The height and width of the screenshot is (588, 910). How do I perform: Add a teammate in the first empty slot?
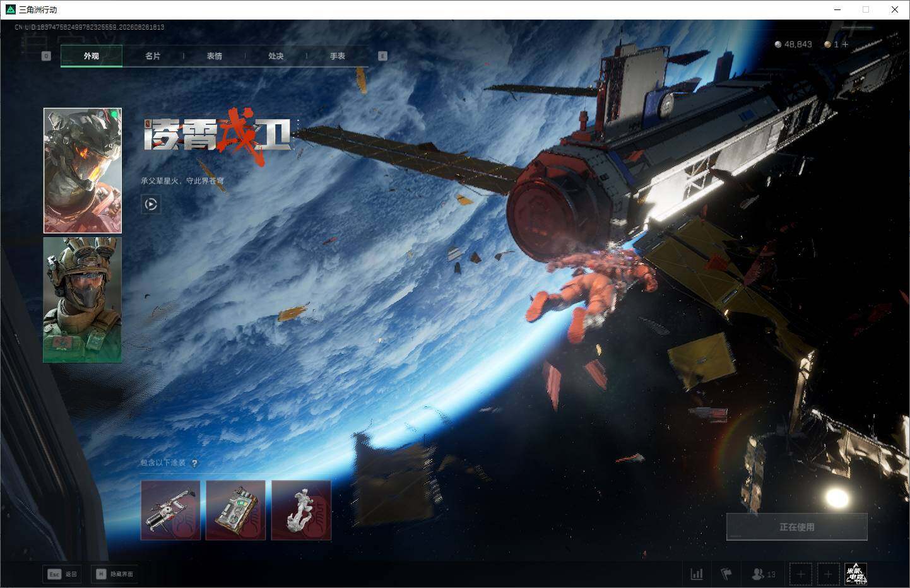click(801, 574)
